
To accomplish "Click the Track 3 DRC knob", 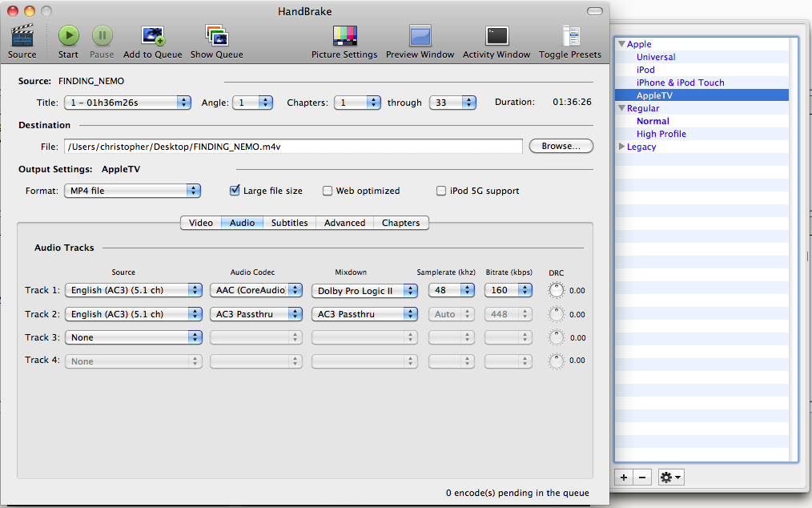I will [x=557, y=337].
